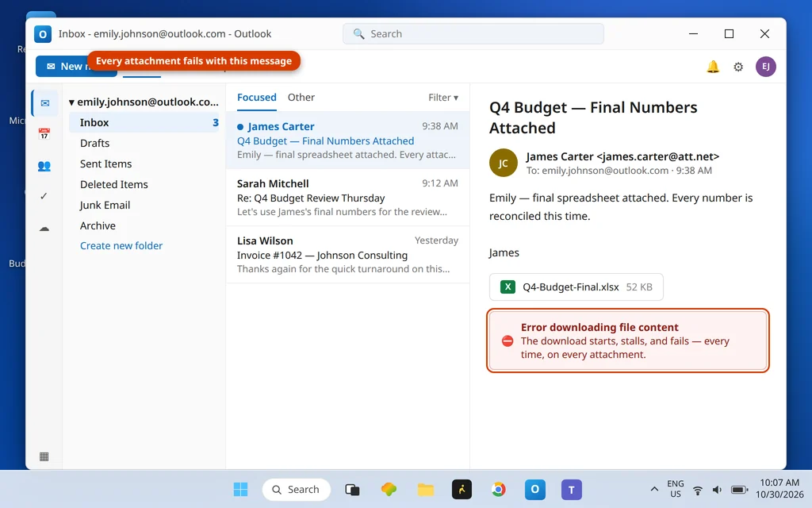
Task: Open the People contacts icon
Action: click(44, 166)
